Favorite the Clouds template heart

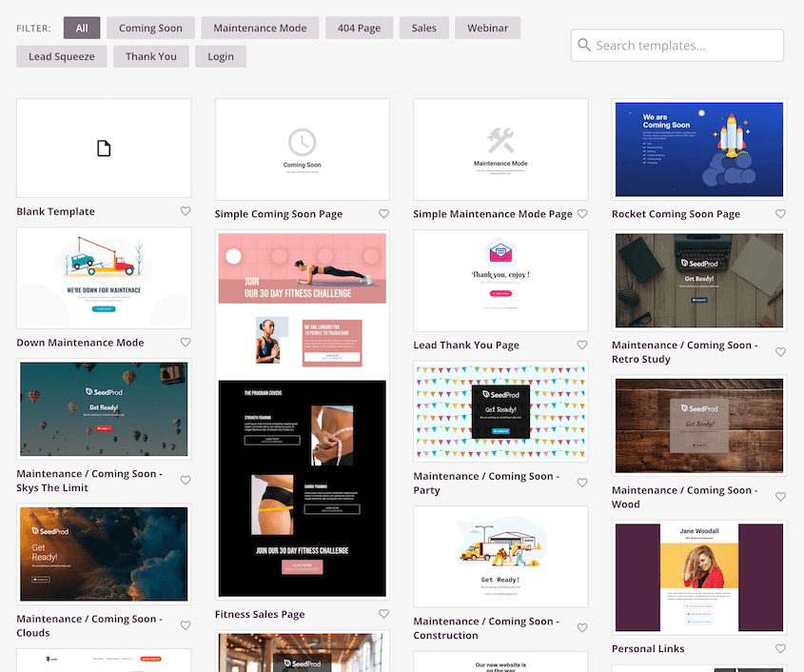186,624
